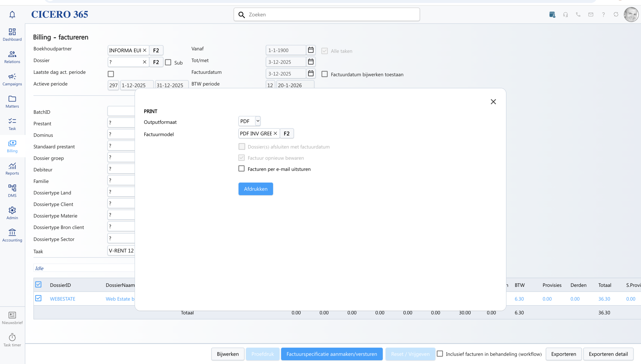Screen dimensions: 641x364
Task: Click the mail envelope icon in the header
Action: point(591,15)
